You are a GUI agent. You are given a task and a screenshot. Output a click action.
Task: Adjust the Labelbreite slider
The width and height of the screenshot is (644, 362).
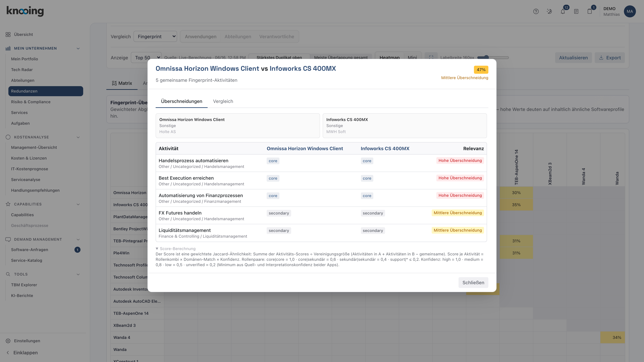point(493,57)
